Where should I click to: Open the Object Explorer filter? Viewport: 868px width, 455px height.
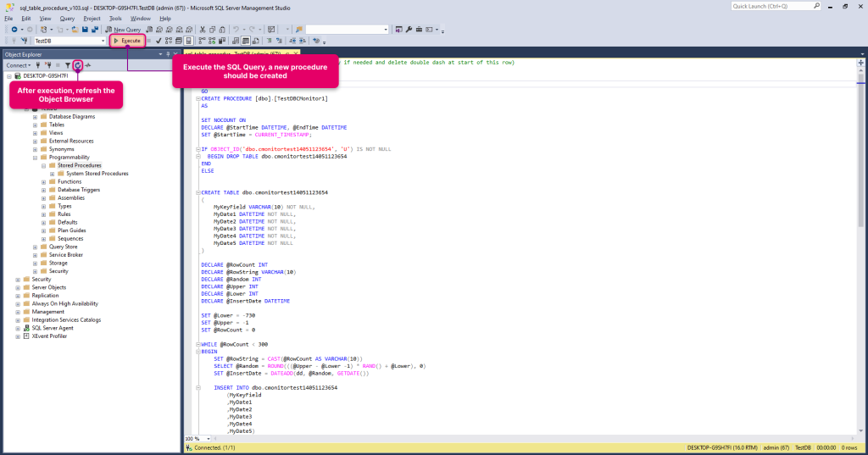coord(68,65)
